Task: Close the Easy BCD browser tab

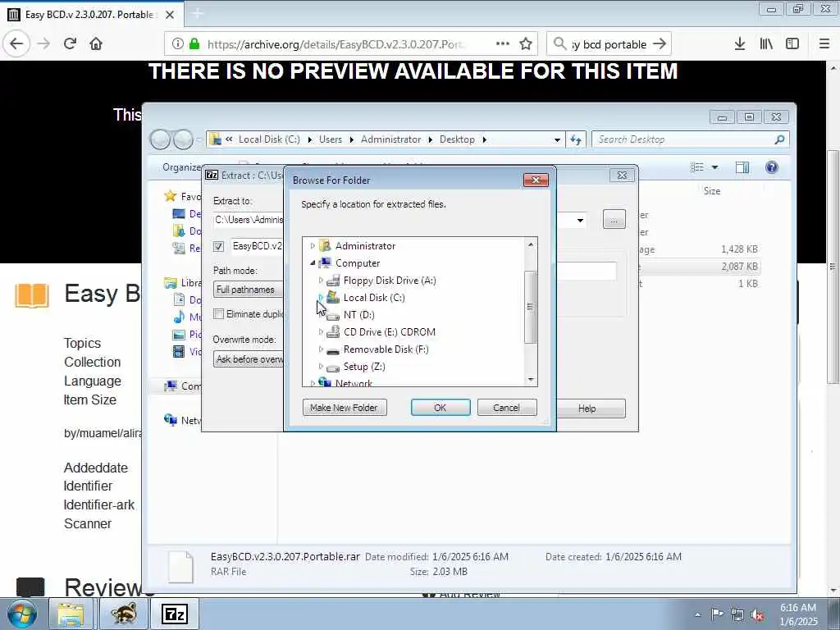Action: 170,15
